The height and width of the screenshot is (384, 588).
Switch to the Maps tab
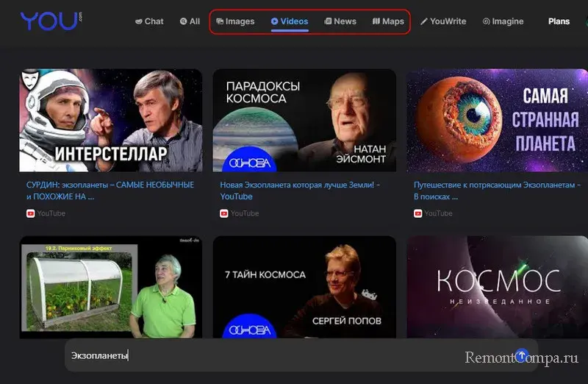tap(388, 21)
